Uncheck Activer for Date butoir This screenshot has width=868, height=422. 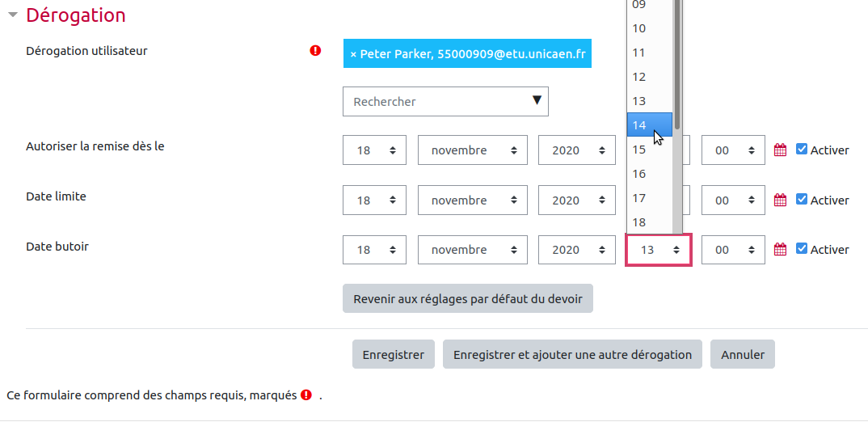pos(802,249)
